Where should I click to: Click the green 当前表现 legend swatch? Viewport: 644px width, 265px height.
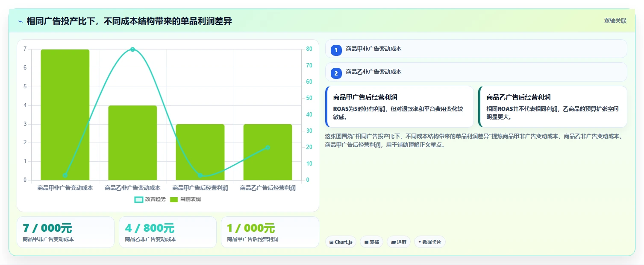click(x=174, y=199)
